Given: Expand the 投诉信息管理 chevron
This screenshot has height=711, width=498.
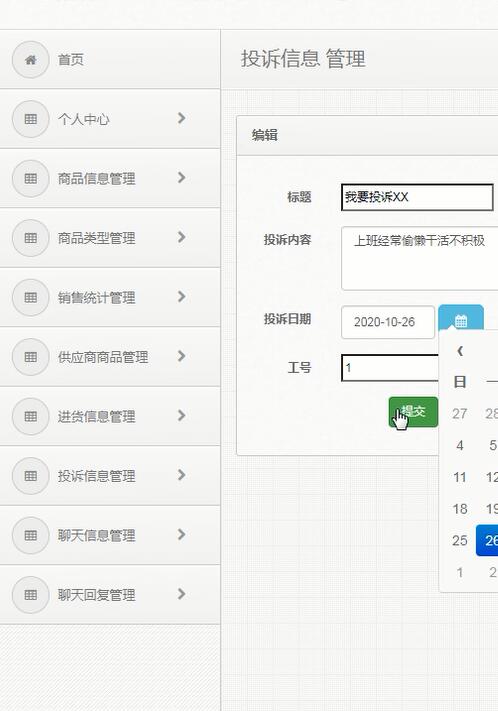Looking at the screenshot, I should click(x=181, y=475).
